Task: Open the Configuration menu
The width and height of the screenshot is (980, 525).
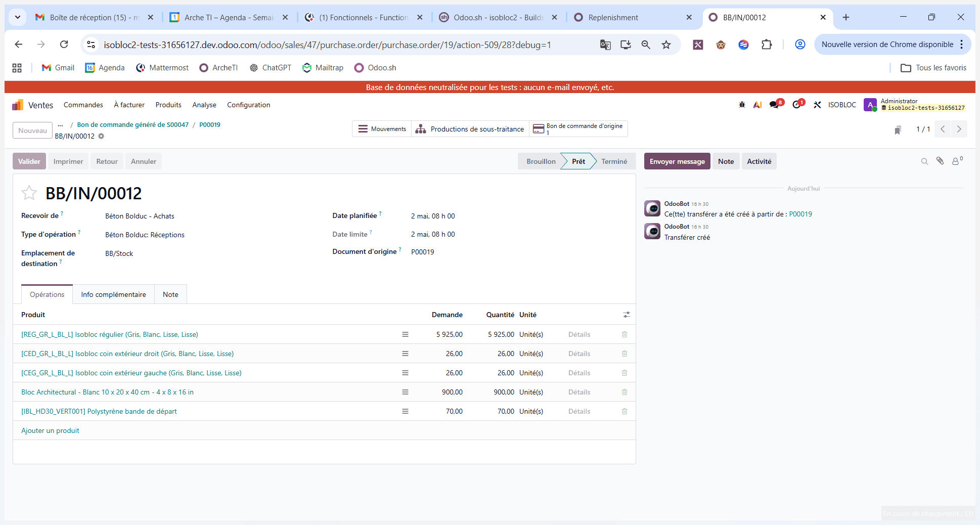Action: (249, 105)
